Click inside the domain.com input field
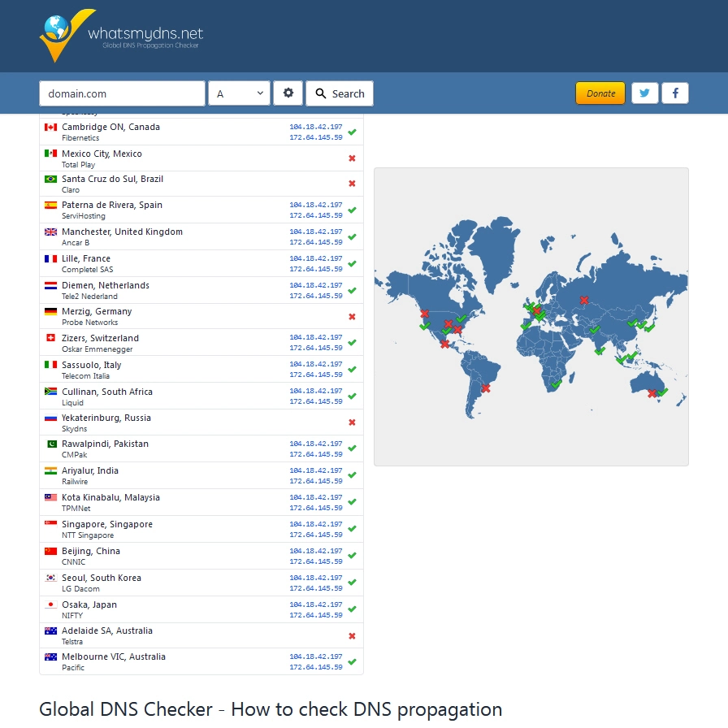 pyautogui.click(x=122, y=93)
